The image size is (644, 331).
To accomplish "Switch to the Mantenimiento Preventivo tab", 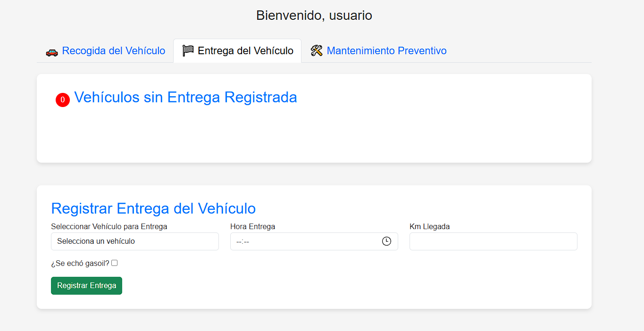I will click(387, 50).
